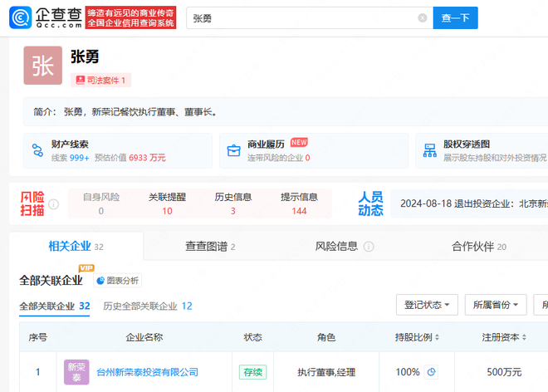Clear the search box with the X icon
This screenshot has width=548, height=392.
[x=422, y=17]
